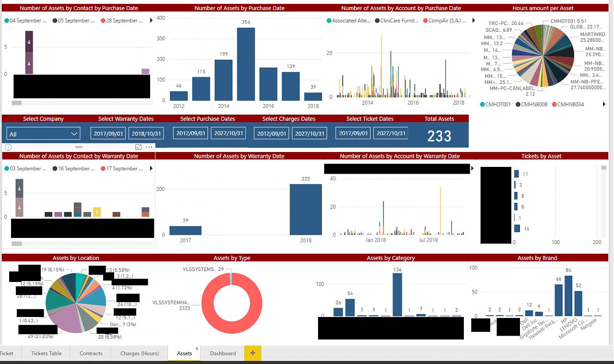Switch to the Dashboard tab
This screenshot has height=364, width=614.
[223, 353]
